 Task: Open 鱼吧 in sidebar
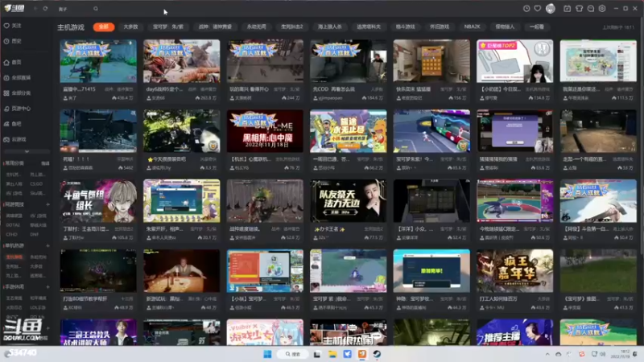point(13,124)
